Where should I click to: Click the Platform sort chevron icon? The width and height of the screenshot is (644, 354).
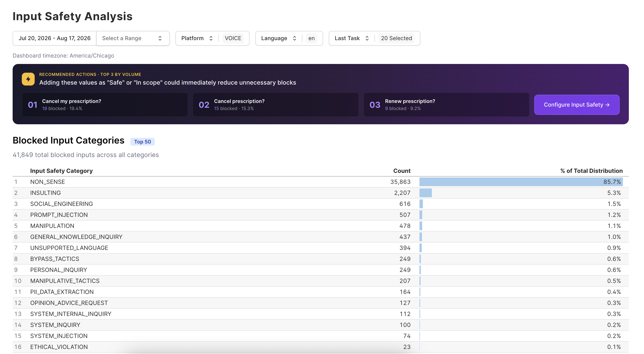pos(211,38)
